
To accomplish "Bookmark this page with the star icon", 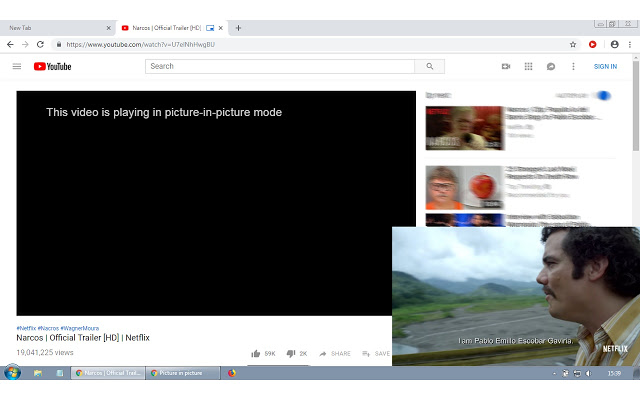I will tap(573, 44).
